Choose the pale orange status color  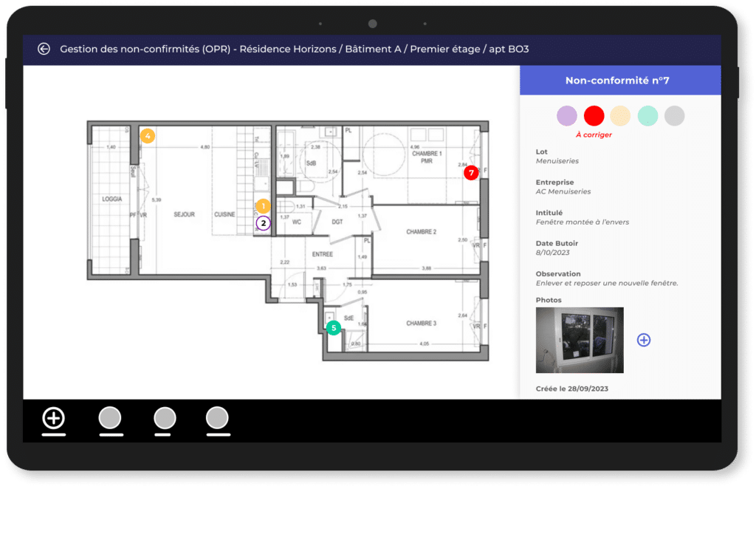click(x=620, y=116)
